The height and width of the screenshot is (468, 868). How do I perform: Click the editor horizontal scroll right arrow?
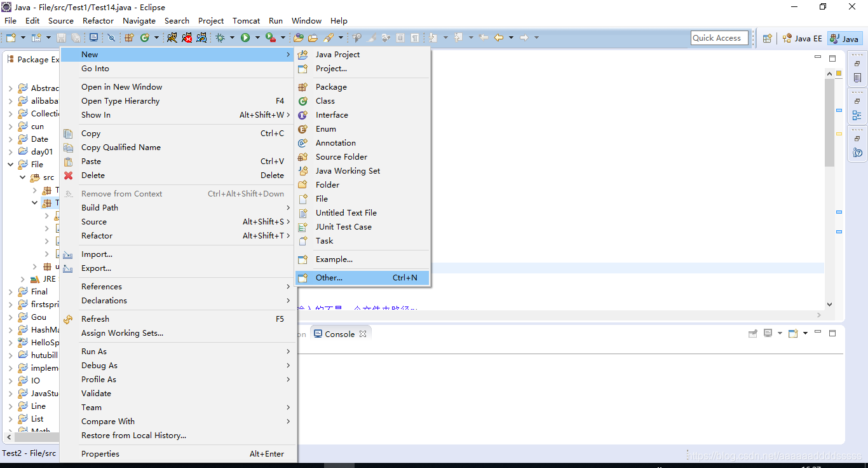click(818, 315)
